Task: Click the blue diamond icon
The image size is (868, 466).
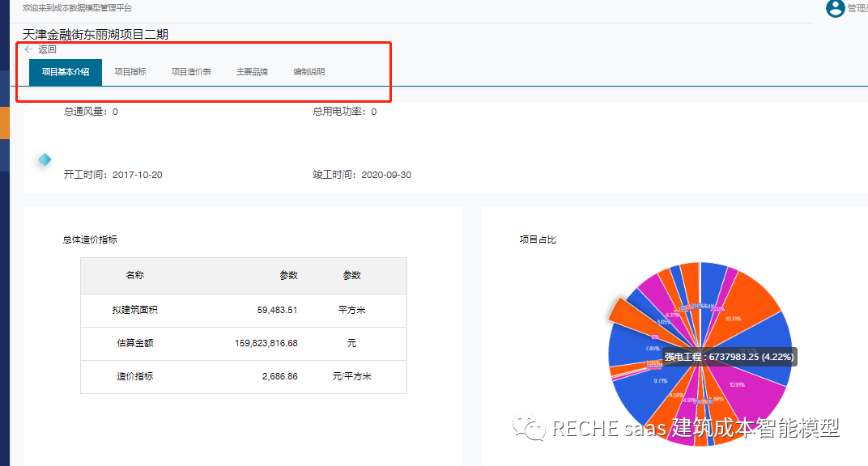Action: click(45, 159)
